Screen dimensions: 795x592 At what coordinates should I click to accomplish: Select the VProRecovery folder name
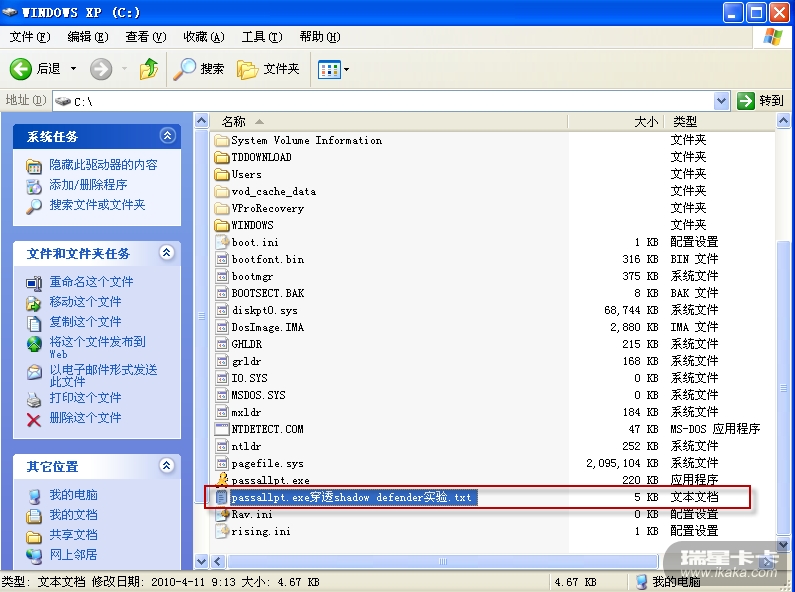(268, 208)
